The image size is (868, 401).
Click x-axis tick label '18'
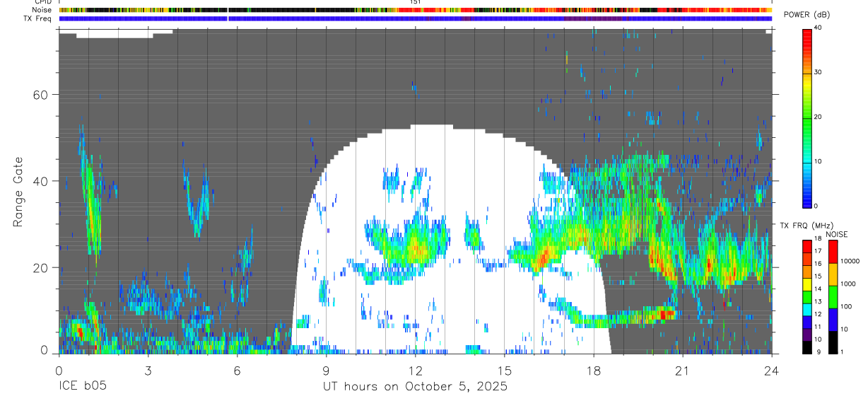(593, 370)
